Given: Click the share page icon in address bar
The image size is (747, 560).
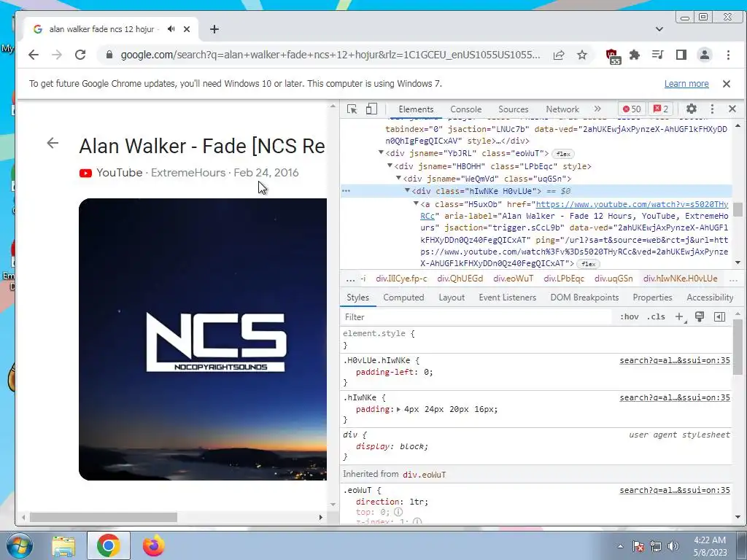Looking at the screenshot, I should click(x=559, y=55).
